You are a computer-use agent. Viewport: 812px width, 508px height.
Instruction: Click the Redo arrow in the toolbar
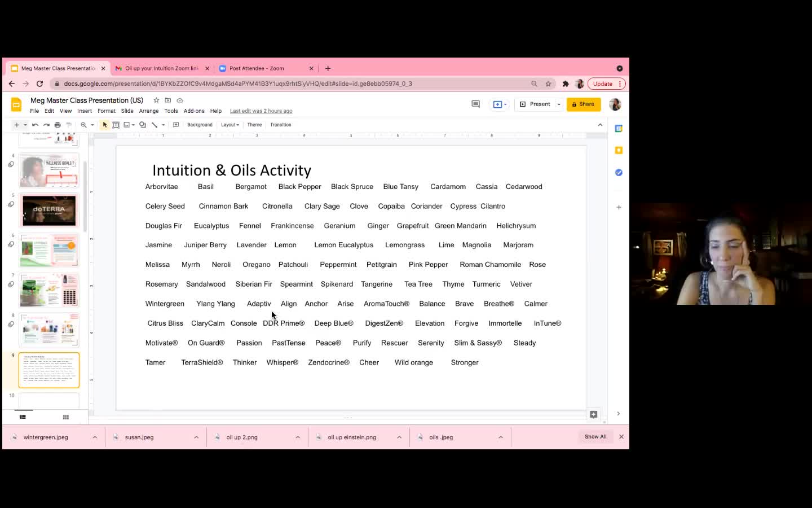click(x=46, y=125)
